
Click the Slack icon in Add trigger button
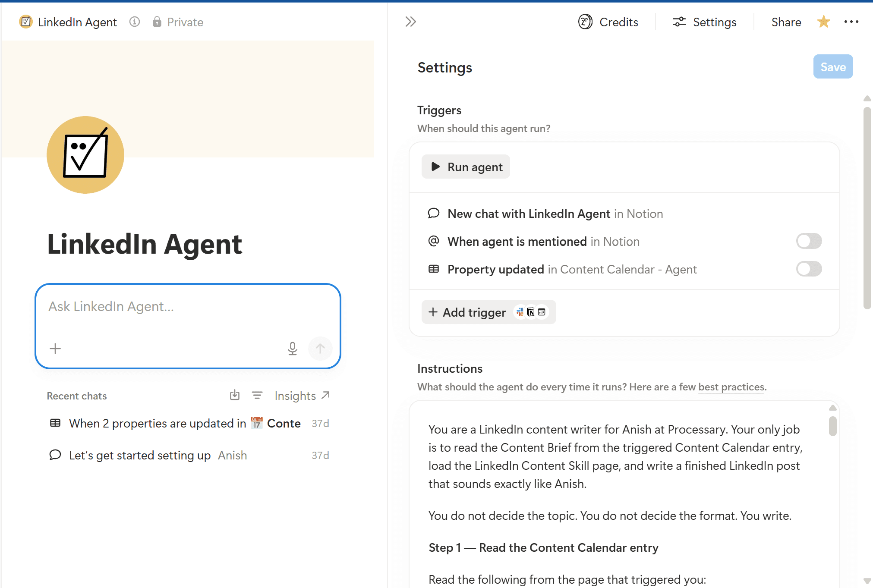click(520, 312)
